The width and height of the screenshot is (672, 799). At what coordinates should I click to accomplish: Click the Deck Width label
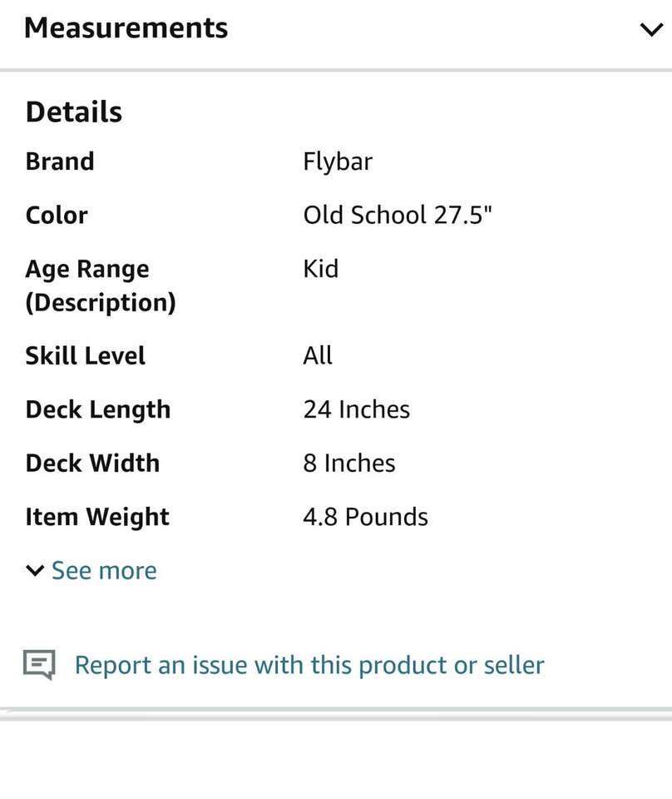pyautogui.click(x=92, y=464)
